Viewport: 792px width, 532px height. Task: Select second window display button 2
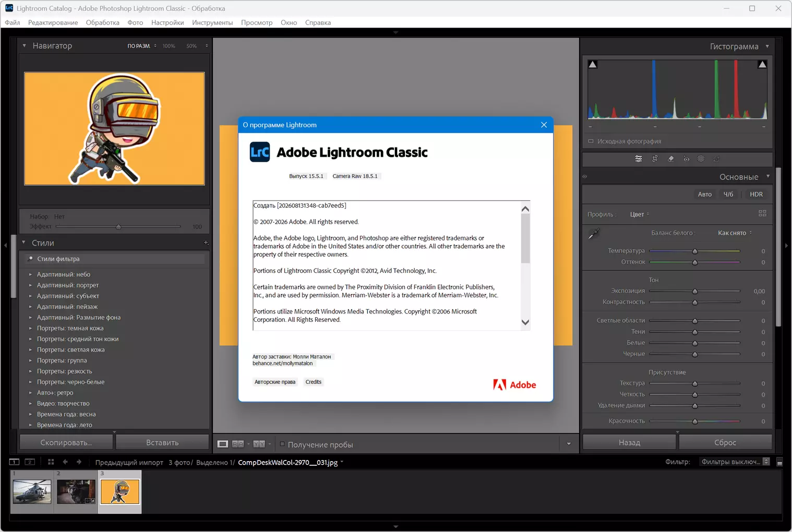pyautogui.click(x=30, y=462)
